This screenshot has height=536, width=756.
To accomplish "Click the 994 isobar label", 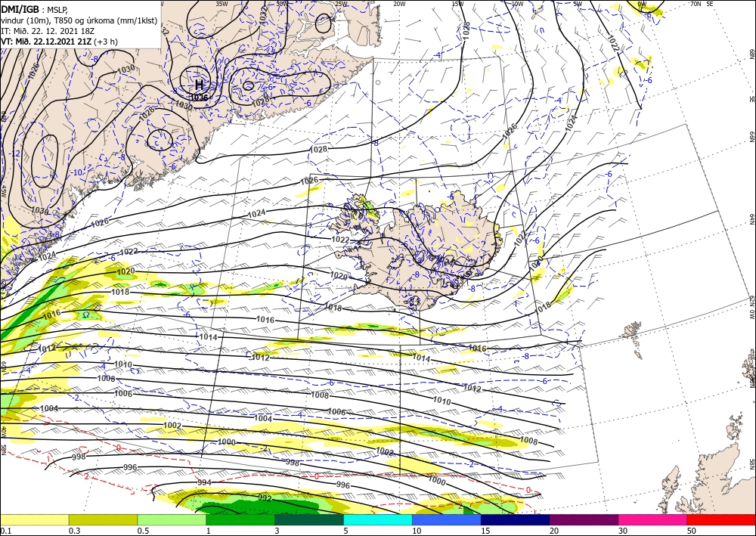I will point(204,482).
